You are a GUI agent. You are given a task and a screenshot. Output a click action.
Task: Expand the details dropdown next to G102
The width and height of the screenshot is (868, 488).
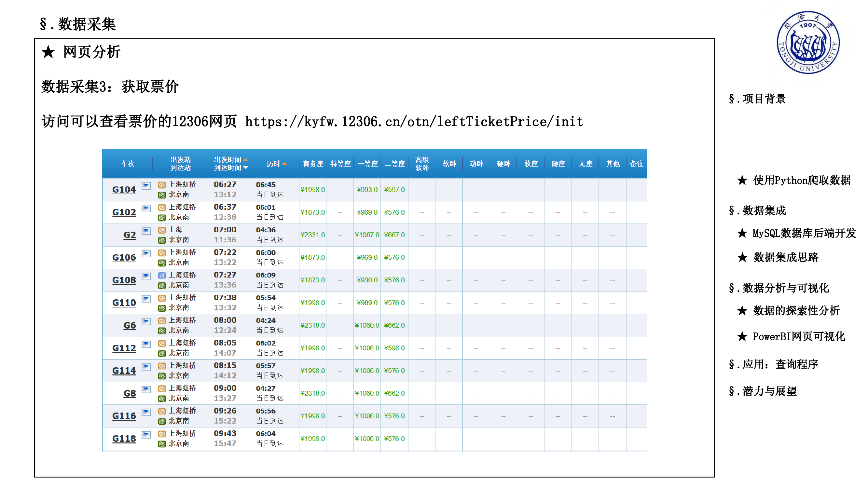[x=145, y=209]
